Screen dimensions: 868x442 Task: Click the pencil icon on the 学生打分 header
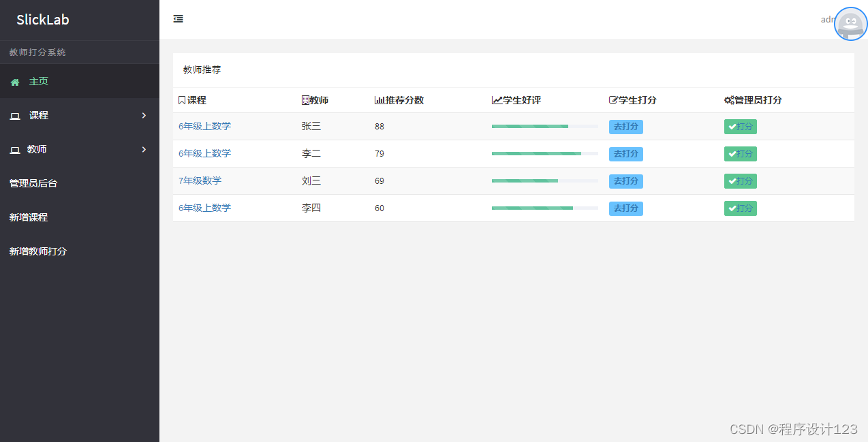613,99
